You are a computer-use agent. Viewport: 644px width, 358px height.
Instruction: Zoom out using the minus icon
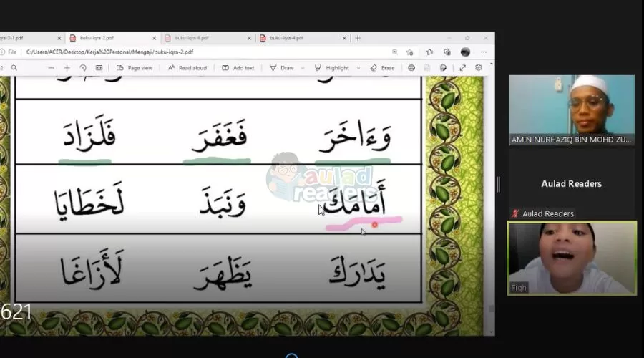[x=52, y=68]
